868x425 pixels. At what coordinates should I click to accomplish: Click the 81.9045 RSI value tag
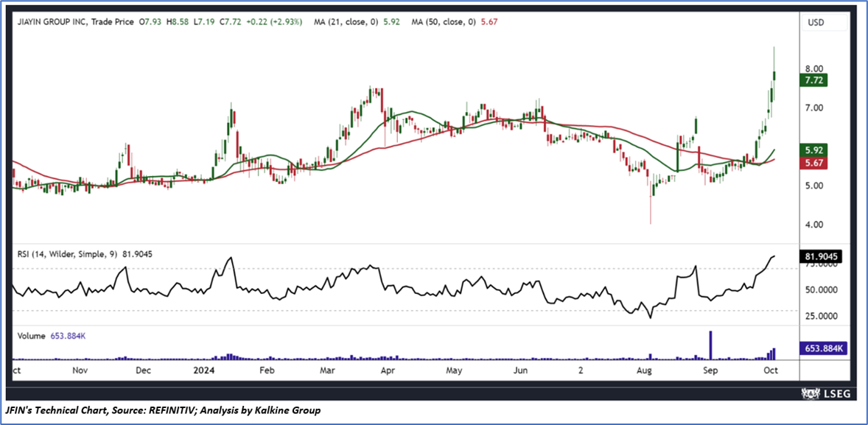point(822,256)
